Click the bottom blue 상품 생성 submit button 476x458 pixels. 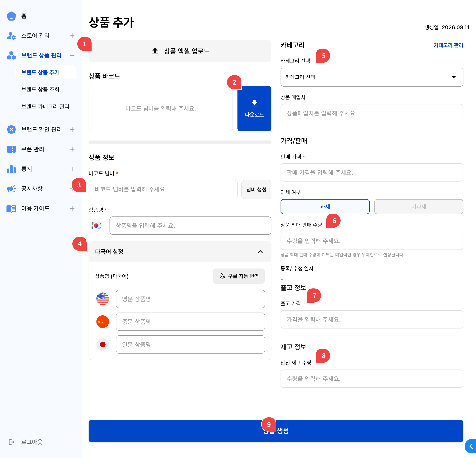point(276,431)
